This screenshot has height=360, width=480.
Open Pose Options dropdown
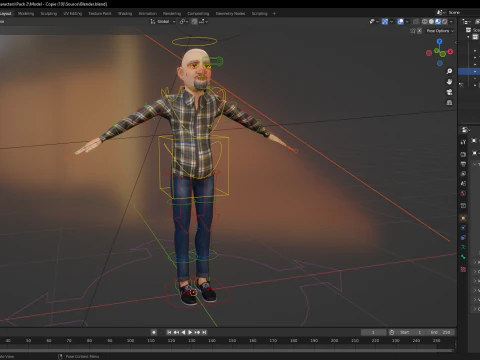coord(440,31)
